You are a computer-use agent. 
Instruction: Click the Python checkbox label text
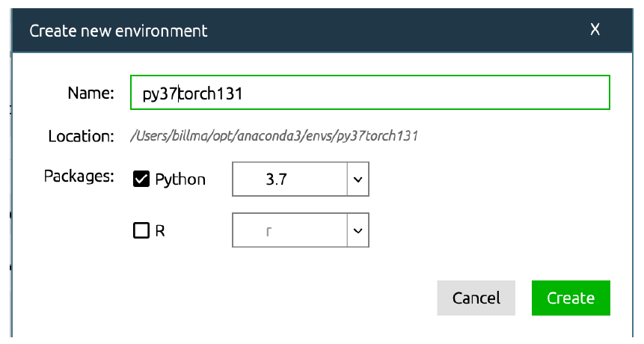(x=180, y=179)
